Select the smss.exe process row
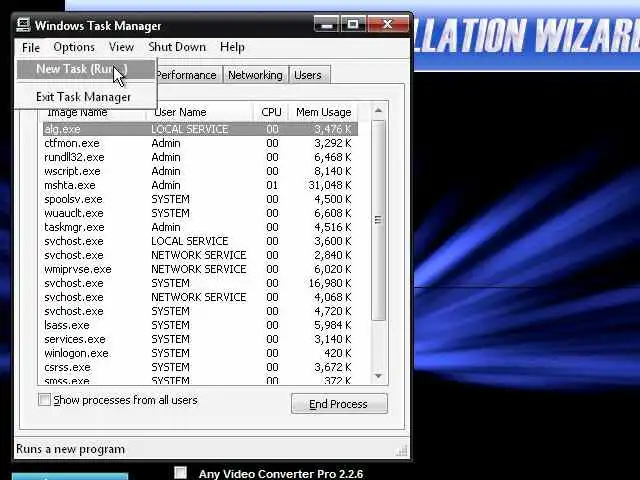Image resolution: width=640 pixels, height=480 pixels. (x=200, y=380)
